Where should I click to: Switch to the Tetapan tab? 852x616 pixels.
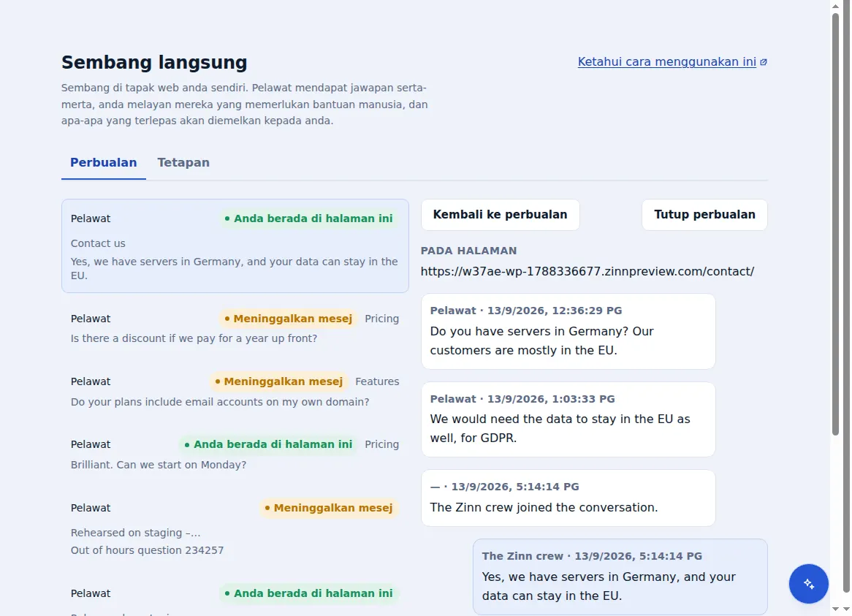(183, 162)
